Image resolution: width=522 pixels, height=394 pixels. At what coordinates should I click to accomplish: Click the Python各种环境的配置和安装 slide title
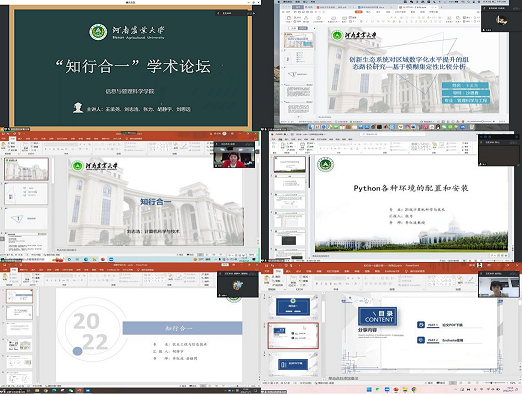pos(411,188)
